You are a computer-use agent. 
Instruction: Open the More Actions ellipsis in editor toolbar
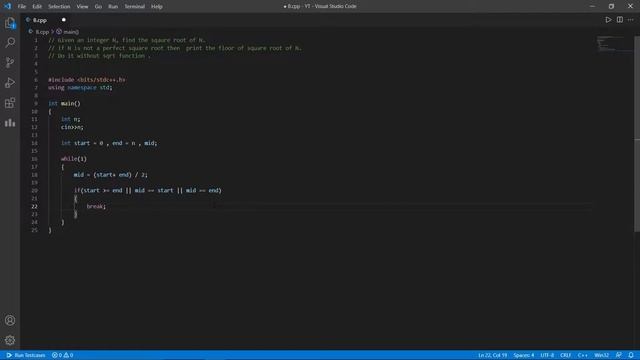(631, 20)
